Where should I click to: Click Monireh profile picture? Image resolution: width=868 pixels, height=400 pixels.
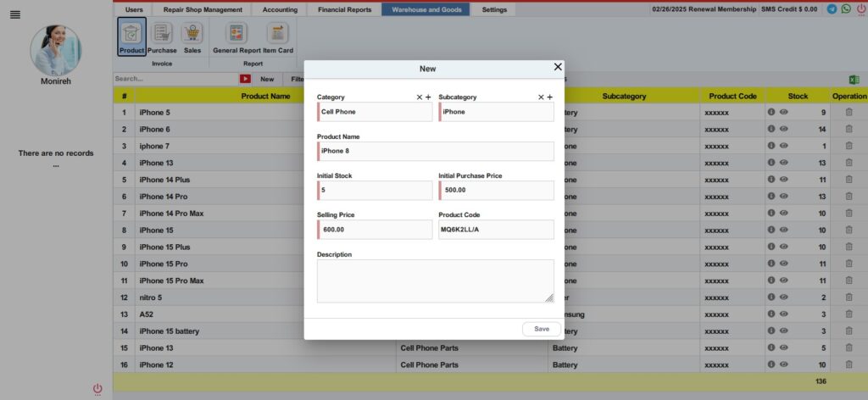[55, 50]
